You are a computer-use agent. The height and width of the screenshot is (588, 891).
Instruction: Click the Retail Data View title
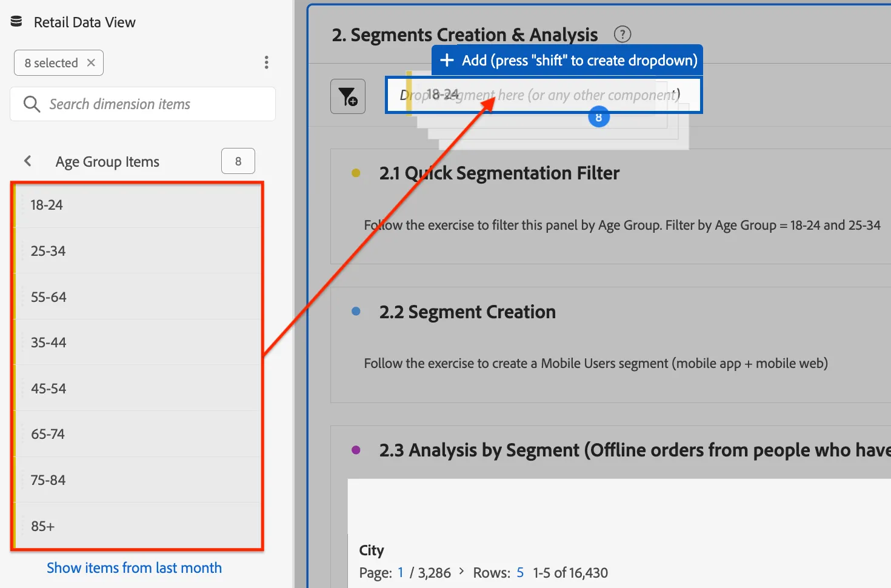coord(84,22)
